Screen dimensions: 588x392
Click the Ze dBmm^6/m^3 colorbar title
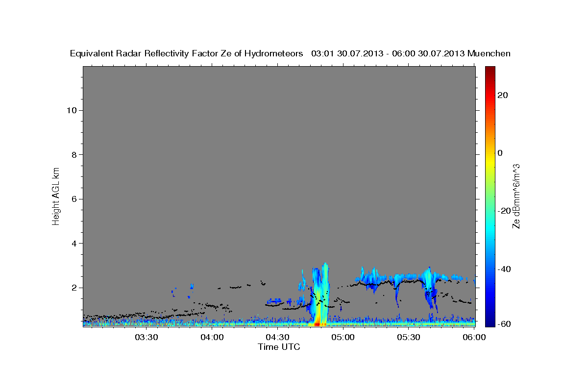516,196
